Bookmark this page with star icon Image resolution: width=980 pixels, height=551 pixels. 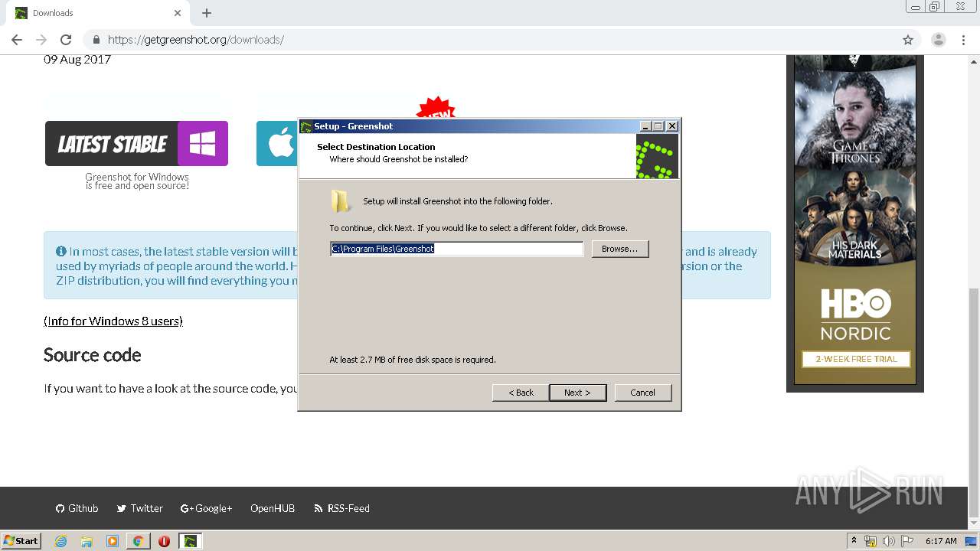[908, 40]
